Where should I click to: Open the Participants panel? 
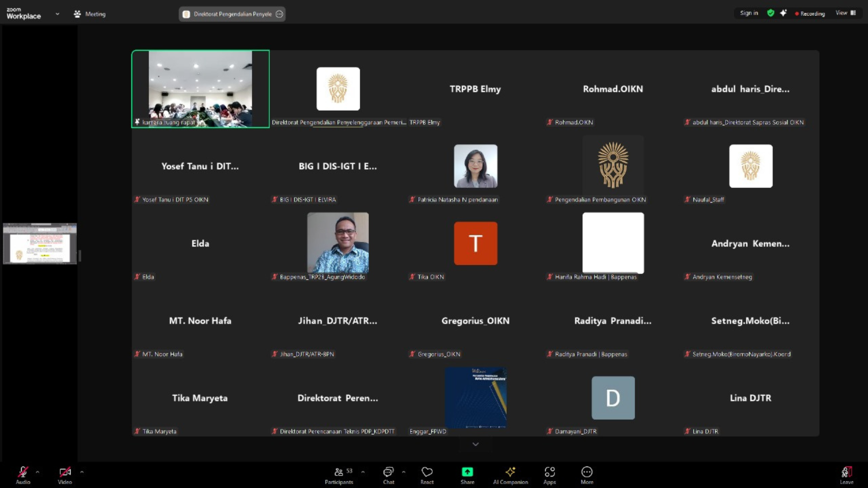pyautogui.click(x=339, y=475)
